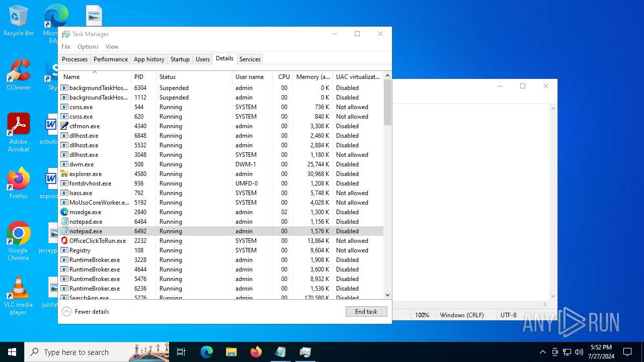The width and height of the screenshot is (644, 362).
Task: Switch to Task Manager taskbar button
Action: click(305, 352)
